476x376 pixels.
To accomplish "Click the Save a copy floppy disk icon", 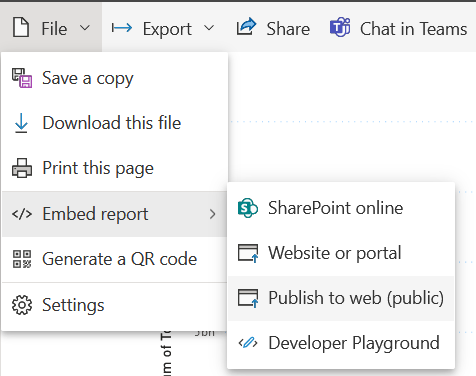I will (x=22, y=78).
